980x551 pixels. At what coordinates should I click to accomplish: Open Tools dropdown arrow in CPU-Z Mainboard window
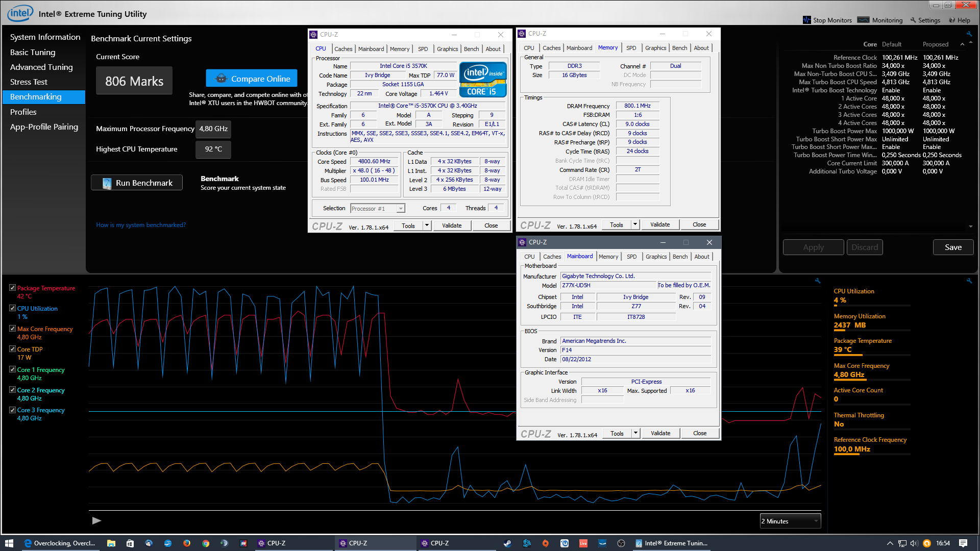point(635,433)
